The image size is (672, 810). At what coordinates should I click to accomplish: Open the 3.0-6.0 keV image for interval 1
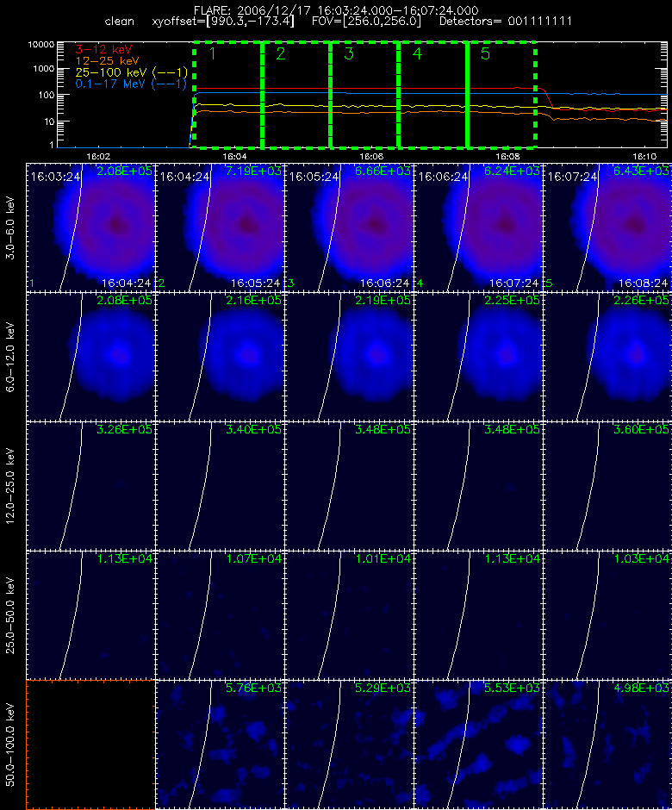tap(90, 227)
